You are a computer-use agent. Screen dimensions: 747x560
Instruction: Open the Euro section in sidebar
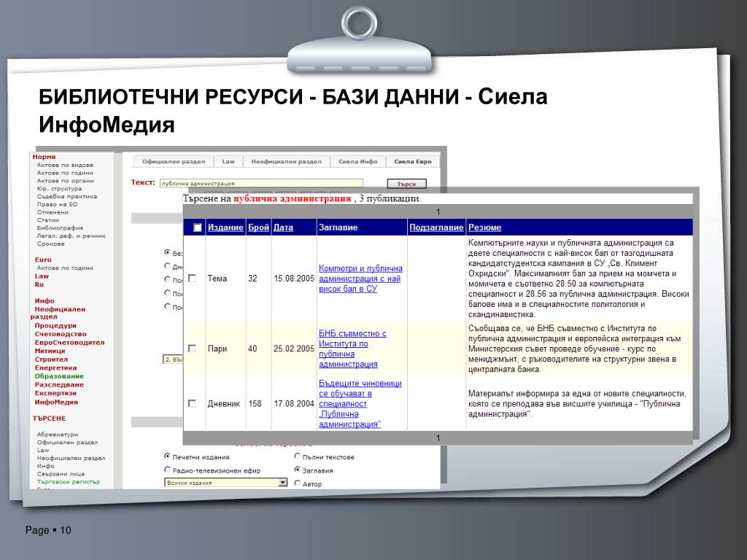point(43,260)
